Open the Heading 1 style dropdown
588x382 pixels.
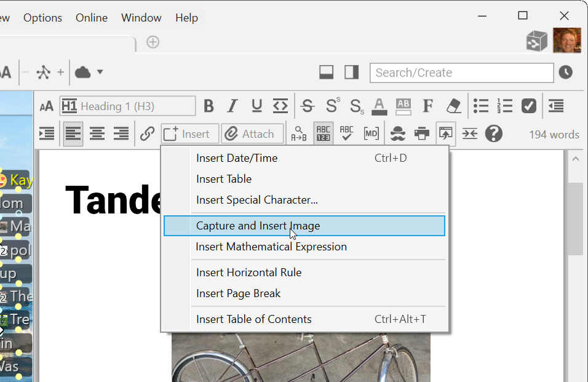tap(127, 106)
